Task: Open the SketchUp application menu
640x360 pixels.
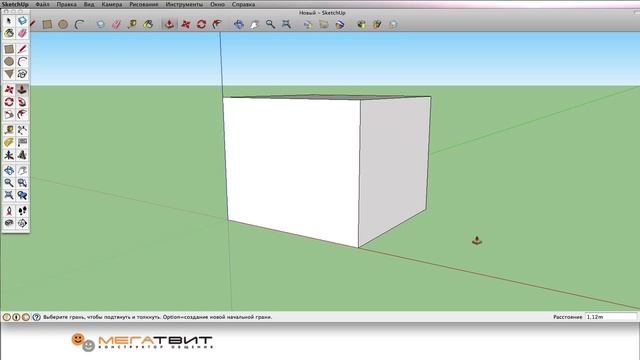Action: 15,4
